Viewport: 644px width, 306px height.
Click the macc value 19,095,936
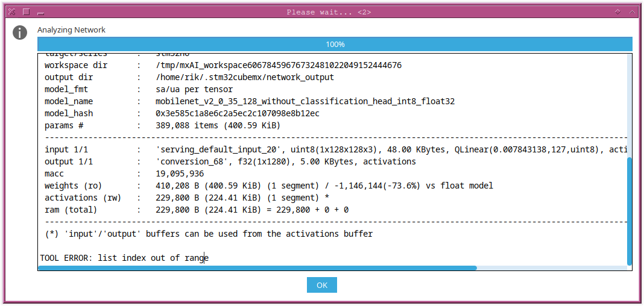tap(179, 173)
